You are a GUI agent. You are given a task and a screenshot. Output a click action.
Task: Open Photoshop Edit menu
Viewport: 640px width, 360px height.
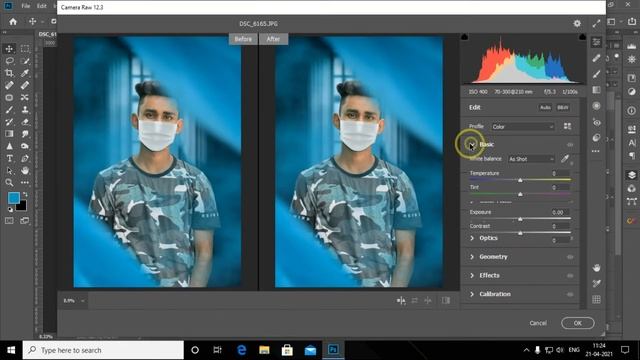point(42,6)
